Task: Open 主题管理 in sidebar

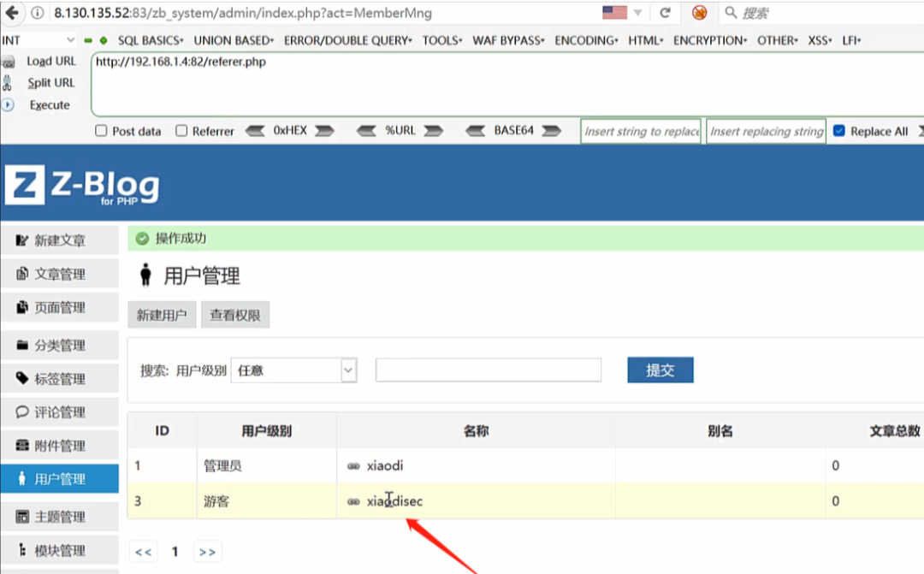Action: (60, 518)
